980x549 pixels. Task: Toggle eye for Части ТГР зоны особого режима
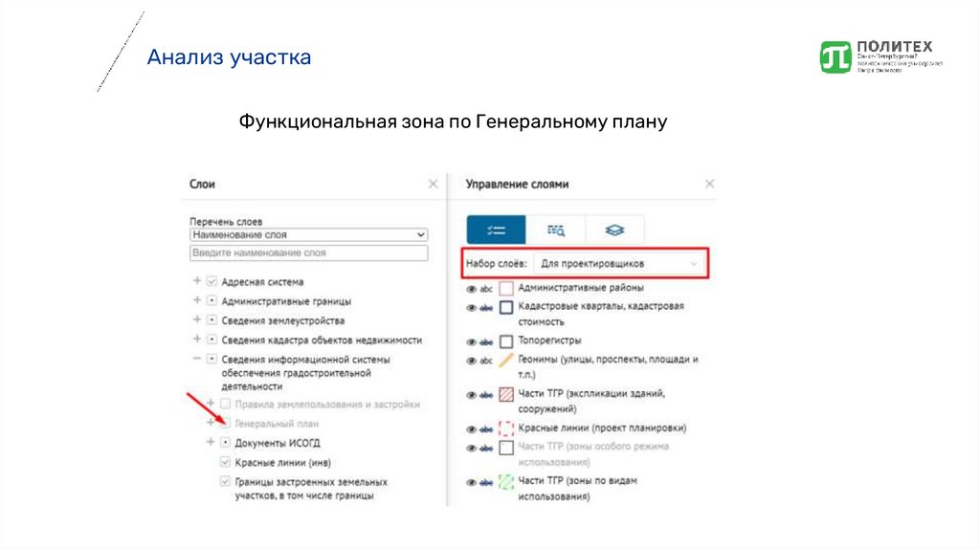(x=472, y=449)
